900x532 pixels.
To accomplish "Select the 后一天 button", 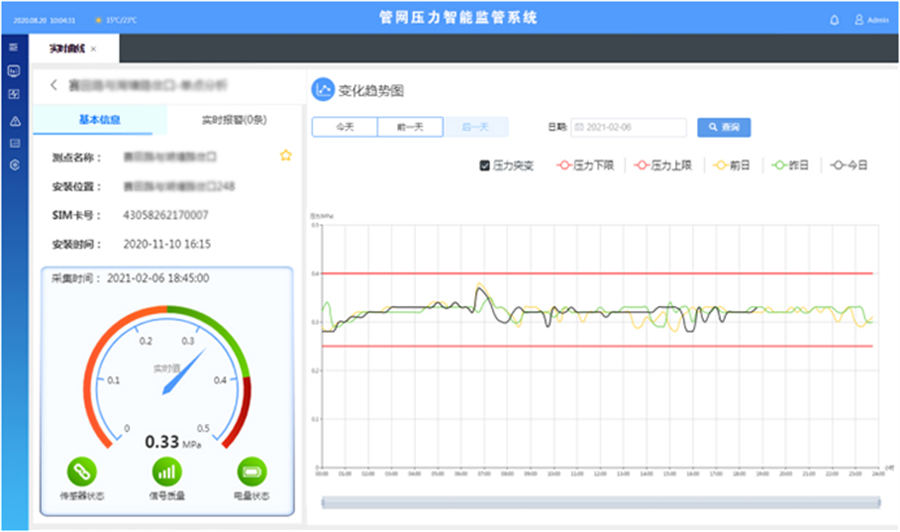I will point(476,127).
